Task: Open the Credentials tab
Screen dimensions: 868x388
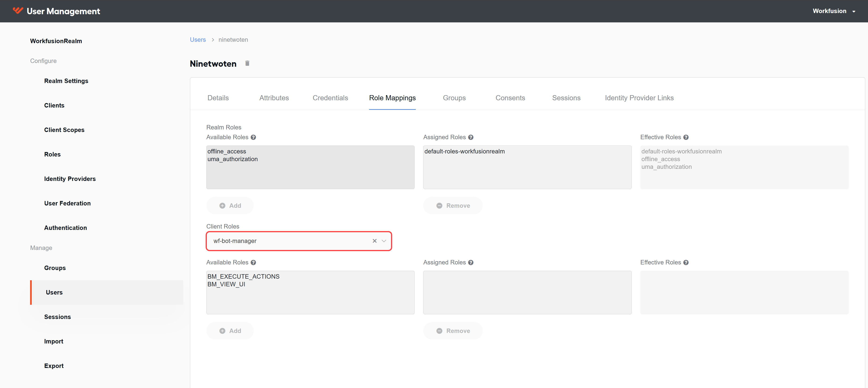Action: click(x=330, y=98)
